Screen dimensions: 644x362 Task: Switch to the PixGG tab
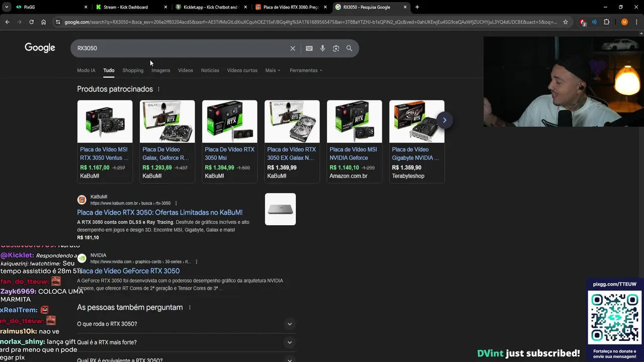coord(50,7)
